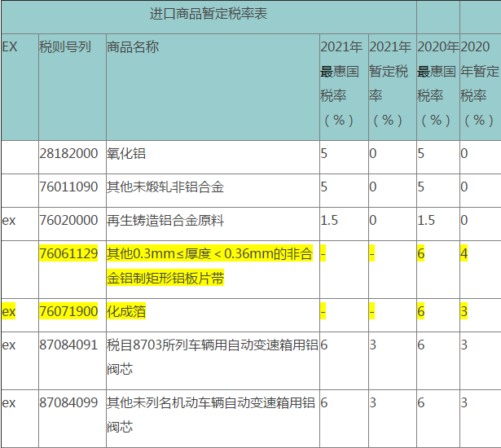Screen dimensions: 501x448
Task: Select tariff code 87084091
Action: pos(68,345)
